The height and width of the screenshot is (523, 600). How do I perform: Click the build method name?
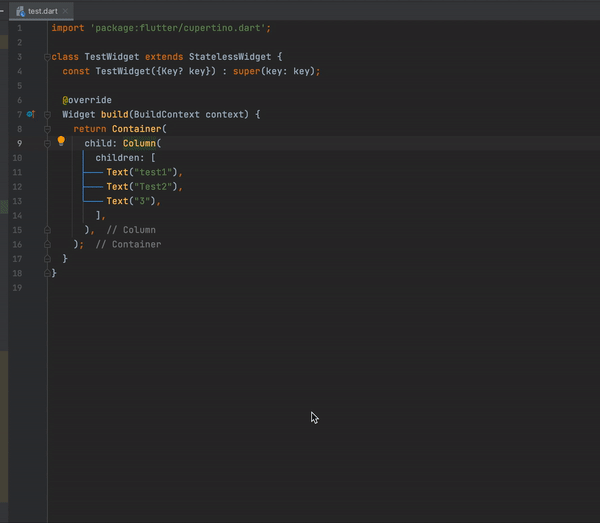coord(114,114)
